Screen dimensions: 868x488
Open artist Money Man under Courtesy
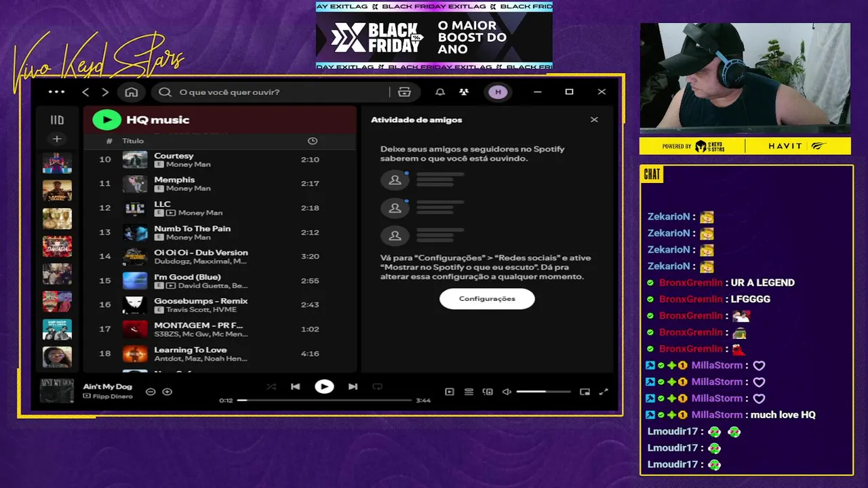click(188, 165)
